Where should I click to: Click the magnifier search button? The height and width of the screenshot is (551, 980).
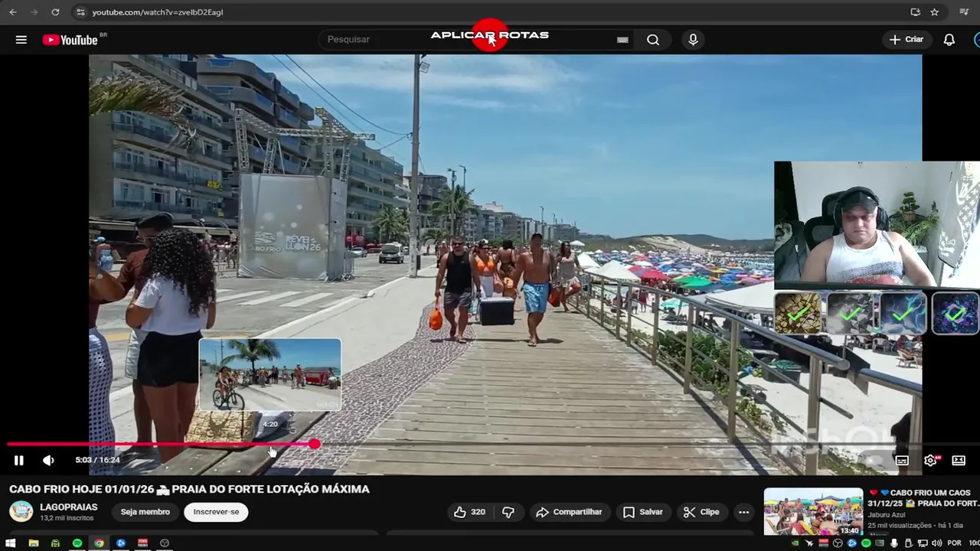click(652, 40)
